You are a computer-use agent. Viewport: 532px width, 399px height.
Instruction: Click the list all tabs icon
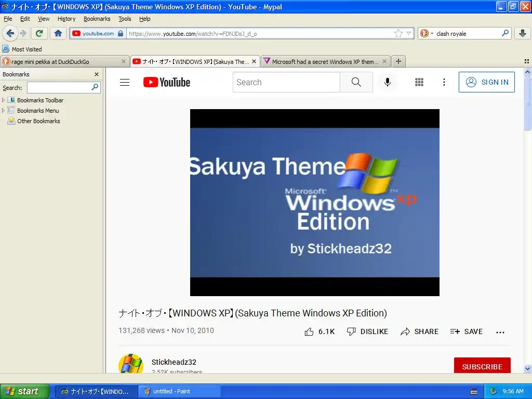(x=527, y=61)
